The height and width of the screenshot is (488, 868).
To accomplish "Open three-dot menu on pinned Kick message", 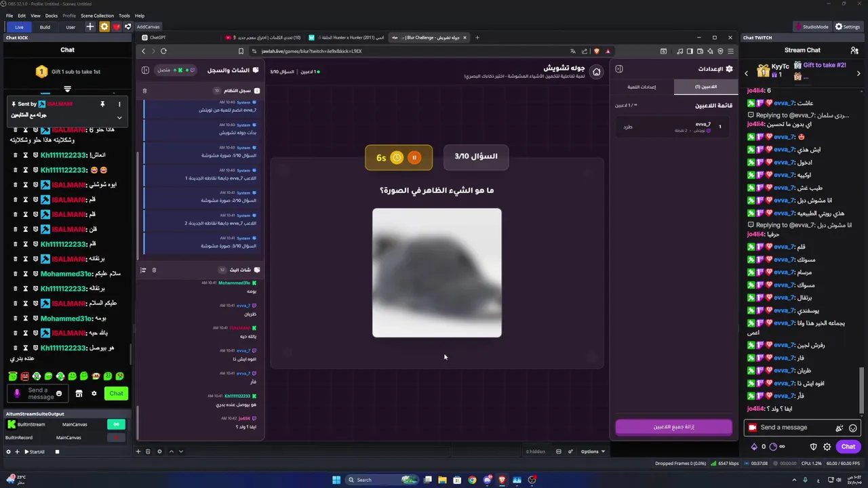I will 119,104.
